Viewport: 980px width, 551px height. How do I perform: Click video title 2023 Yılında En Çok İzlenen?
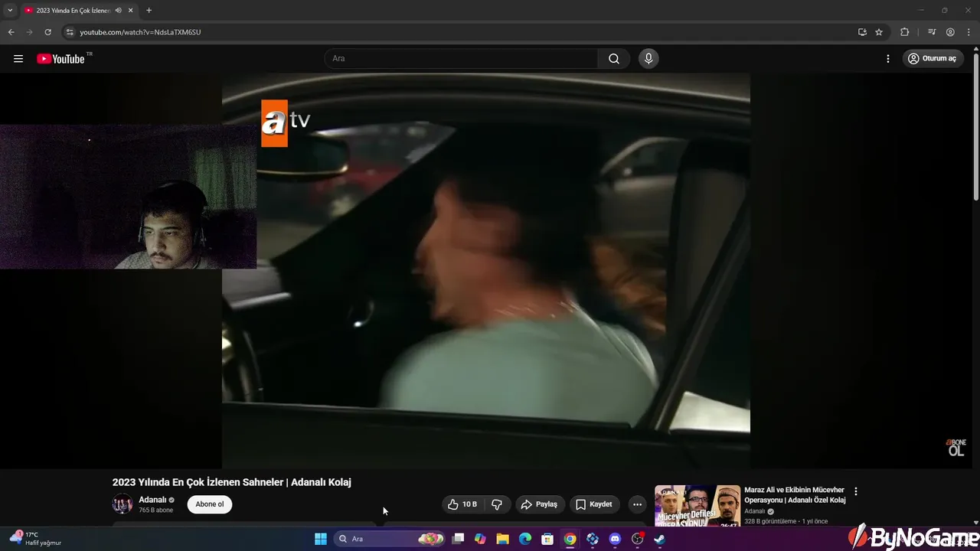(x=232, y=482)
